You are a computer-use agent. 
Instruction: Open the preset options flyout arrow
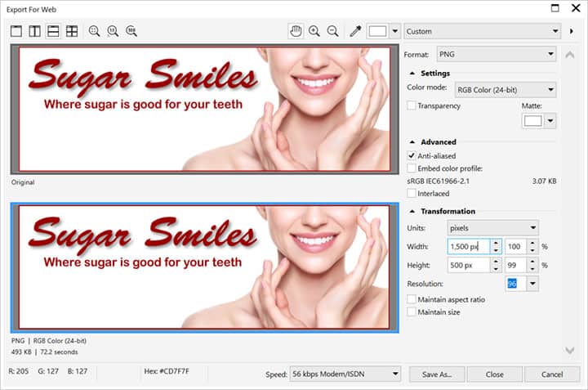pyautogui.click(x=572, y=31)
